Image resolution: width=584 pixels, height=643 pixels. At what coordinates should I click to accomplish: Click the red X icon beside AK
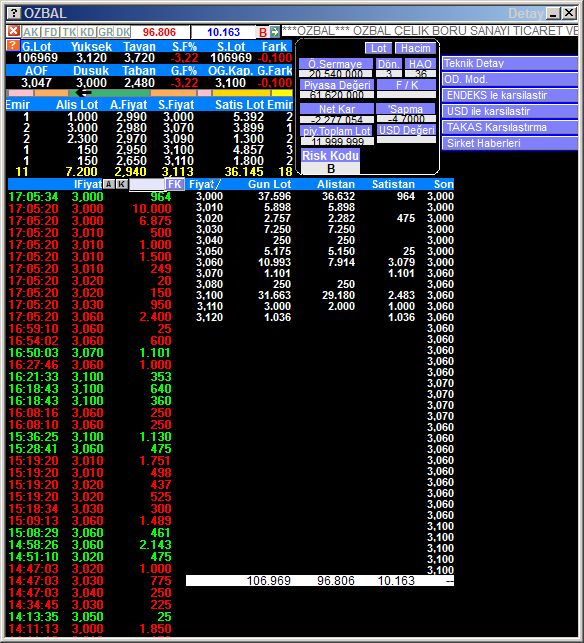[14, 31]
